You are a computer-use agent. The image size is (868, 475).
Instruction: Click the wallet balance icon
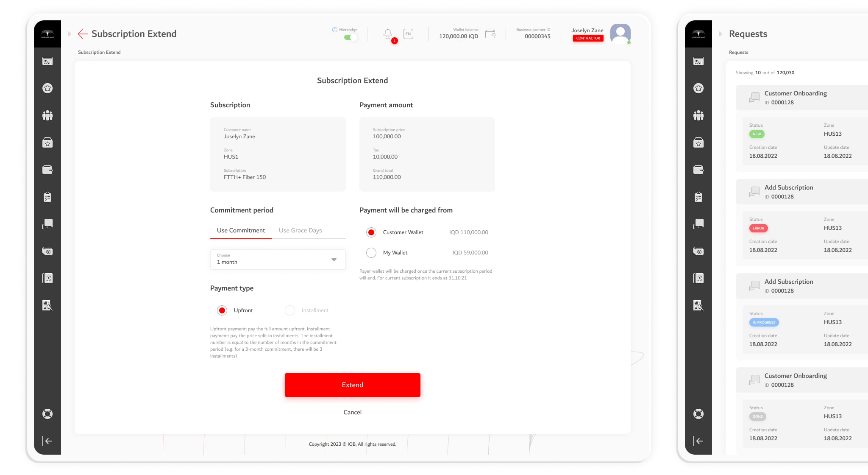pyautogui.click(x=490, y=34)
